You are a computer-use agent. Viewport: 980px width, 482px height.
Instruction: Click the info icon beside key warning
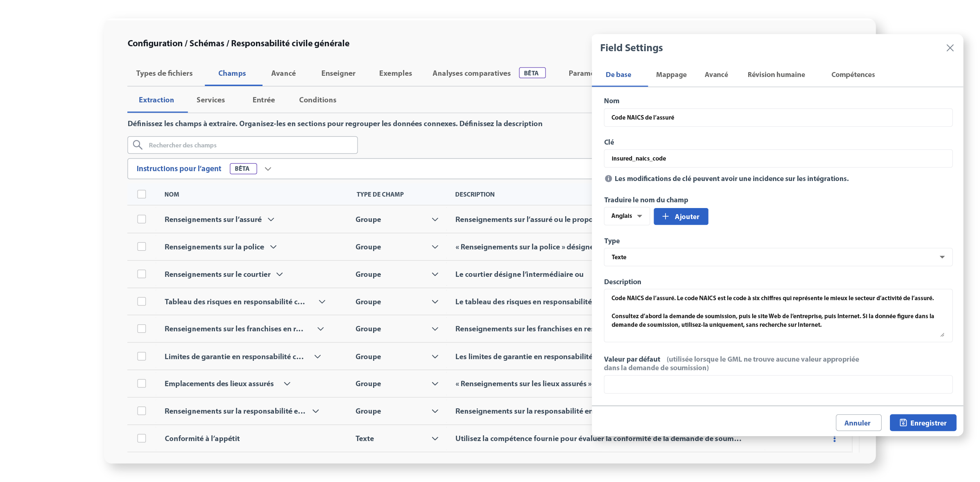[x=608, y=179]
